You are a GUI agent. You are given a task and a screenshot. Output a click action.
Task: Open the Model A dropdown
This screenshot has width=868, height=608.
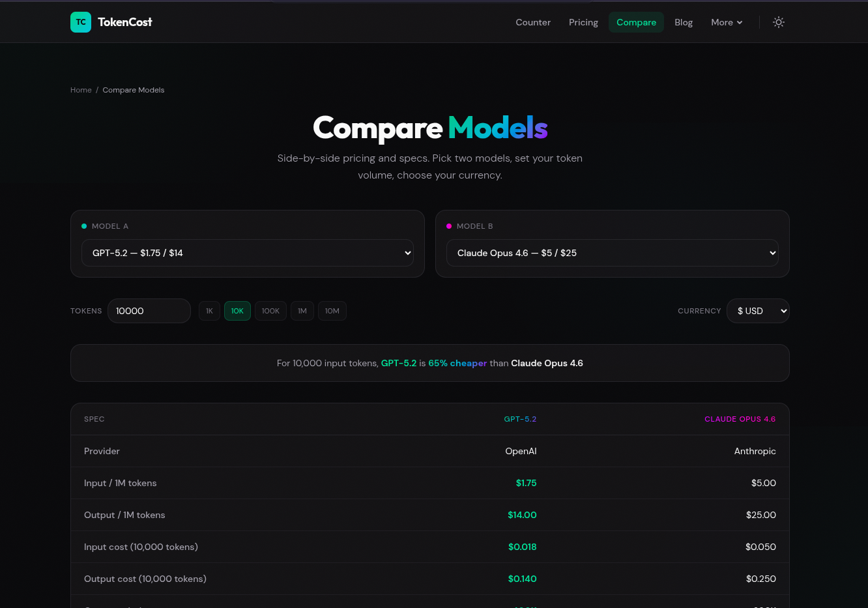[248, 253]
